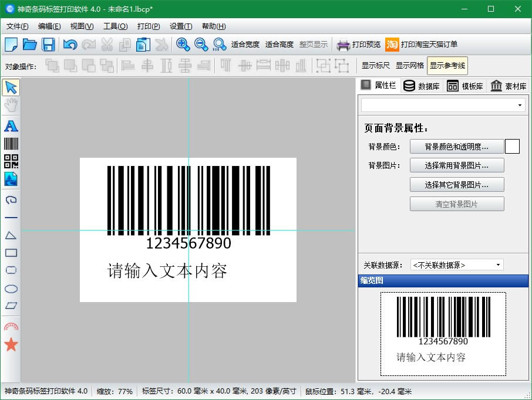Click 选择常用背景图片 button

tap(457, 165)
